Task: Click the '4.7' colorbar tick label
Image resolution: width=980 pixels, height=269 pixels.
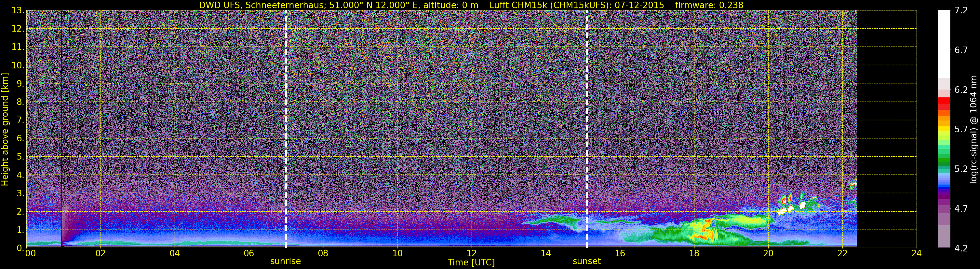Action: [961, 209]
